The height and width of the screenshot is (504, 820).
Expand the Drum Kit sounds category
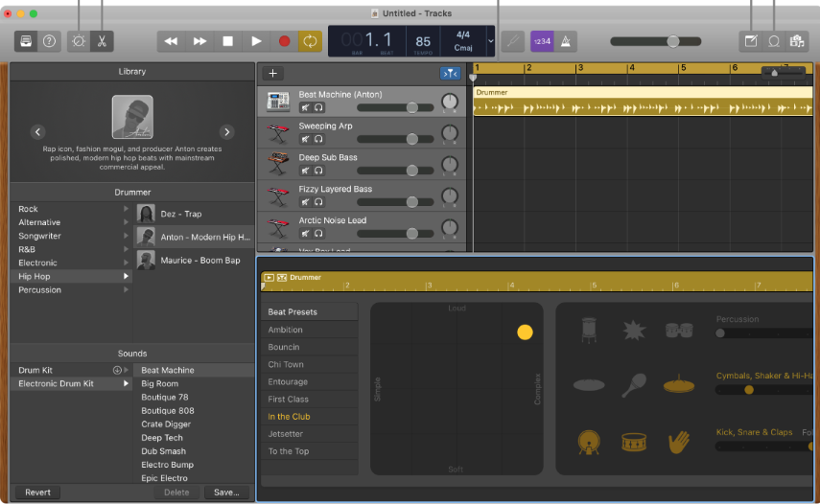[x=126, y=370]
